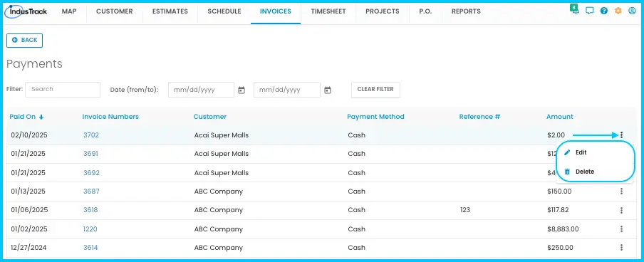This screenshot has width=644, height=262.
Task: Click the Paid On sort arrow
Action: [x=41, y=117]
